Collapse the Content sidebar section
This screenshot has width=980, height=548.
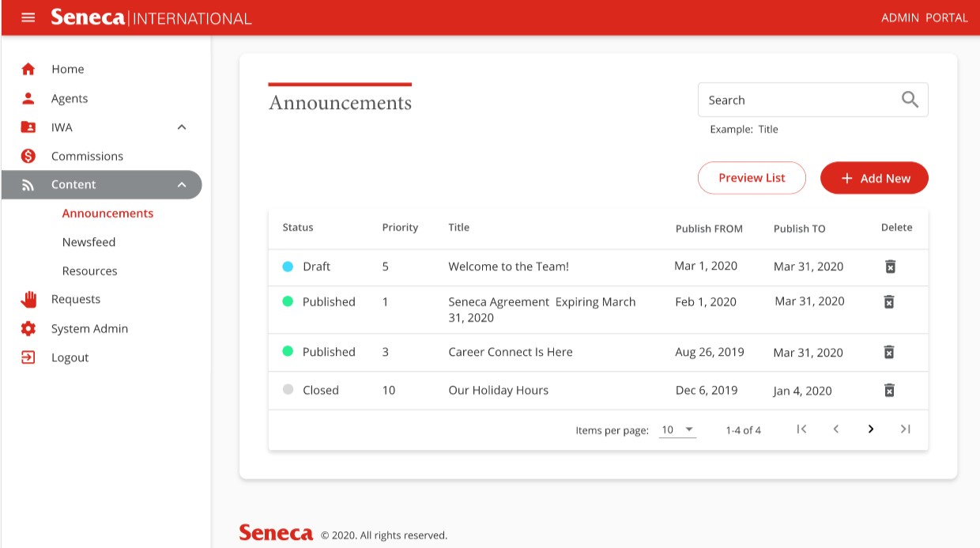(182, 185)
